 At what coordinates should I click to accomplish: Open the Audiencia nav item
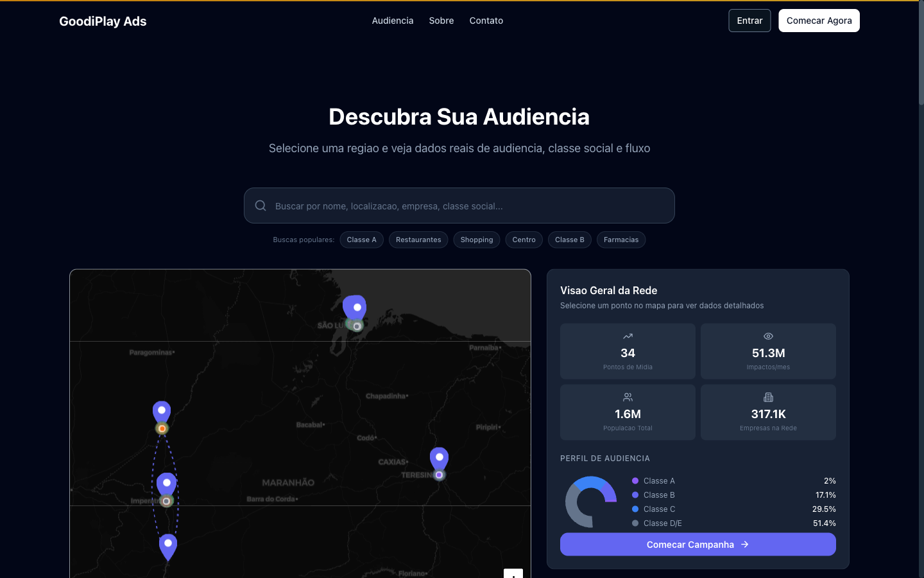[393, 21]
